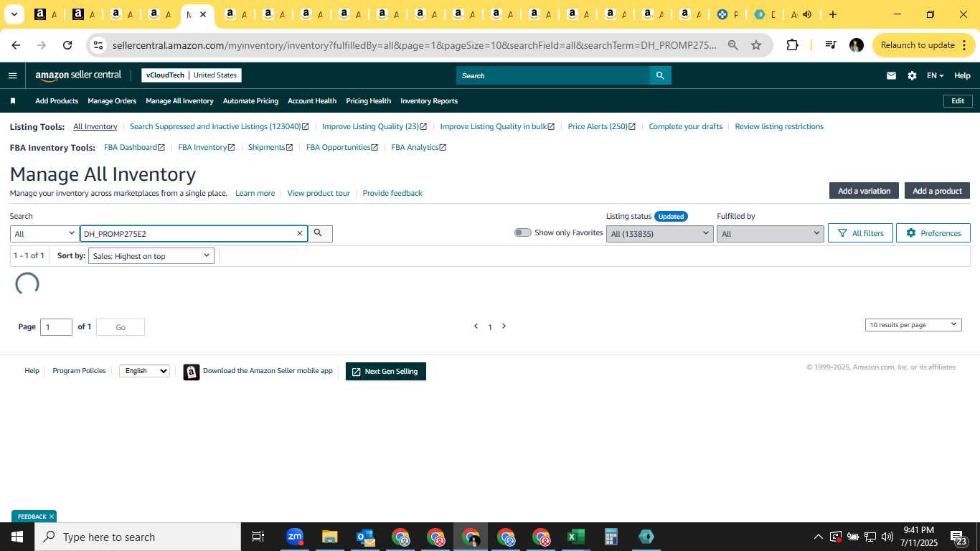Open Add Products menu item
The image size is (980, 551).
57,101
